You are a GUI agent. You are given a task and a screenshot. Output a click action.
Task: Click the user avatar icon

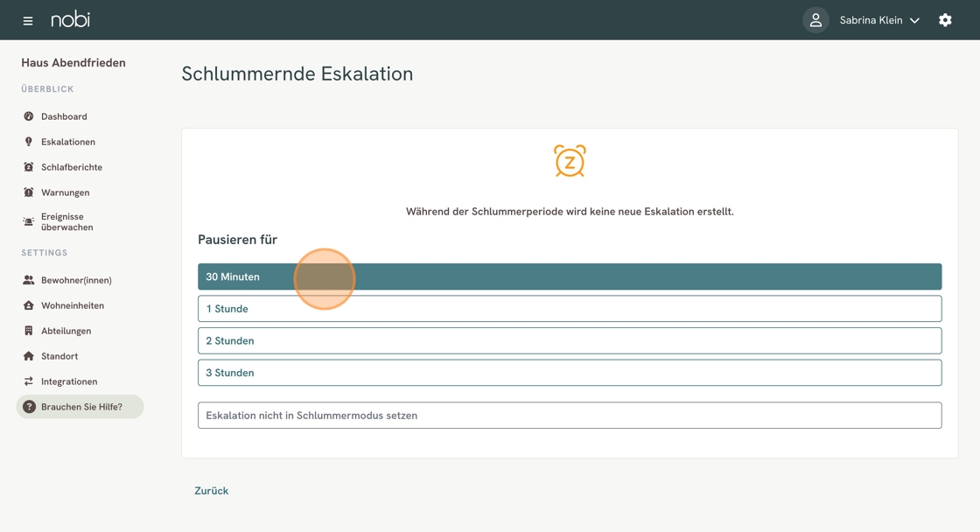pyautogui.click(x=815, y=20)
